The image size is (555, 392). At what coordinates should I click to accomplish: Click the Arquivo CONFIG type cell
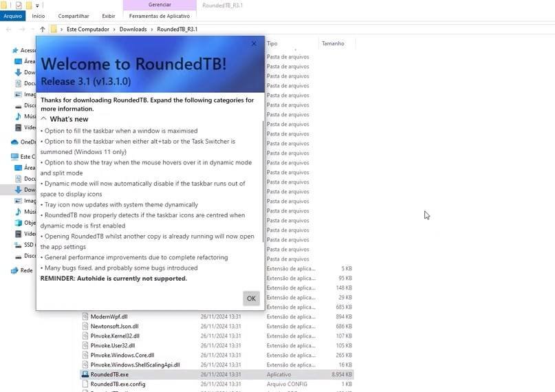287,384
